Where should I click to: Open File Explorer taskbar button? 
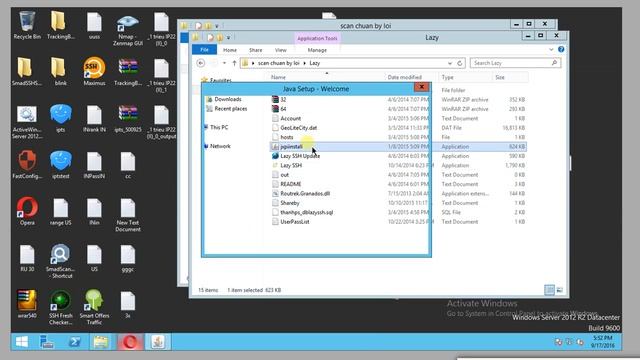pos(101,342)
